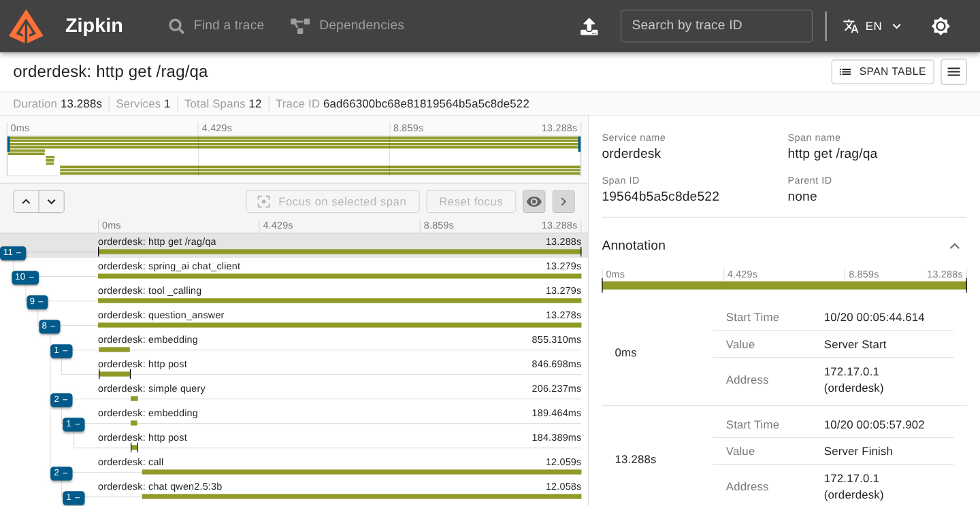Collapse the call span's 2 badge
This screenshot has height=506, width=980.
[61, 473]
